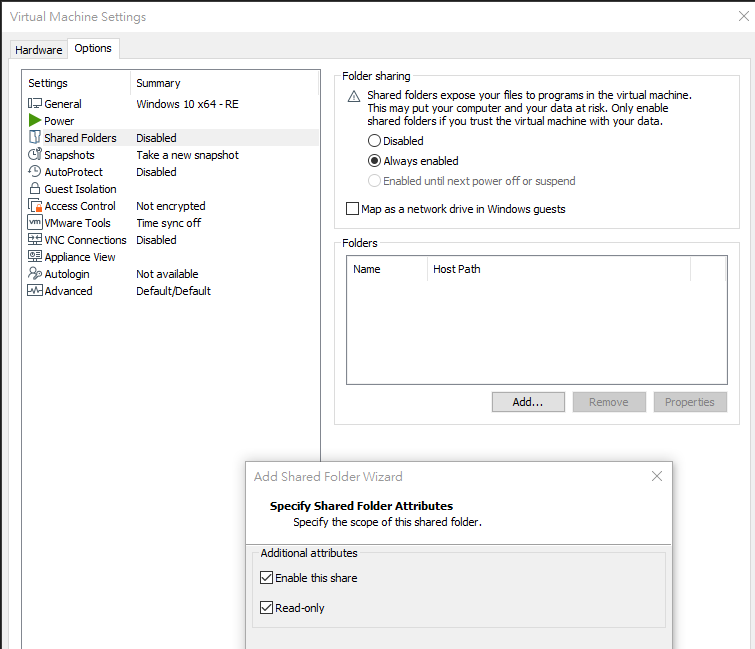This screenshot has width=755, height=649.
Task: Toggle the Read-only checkbox
Action: [266, 608]
